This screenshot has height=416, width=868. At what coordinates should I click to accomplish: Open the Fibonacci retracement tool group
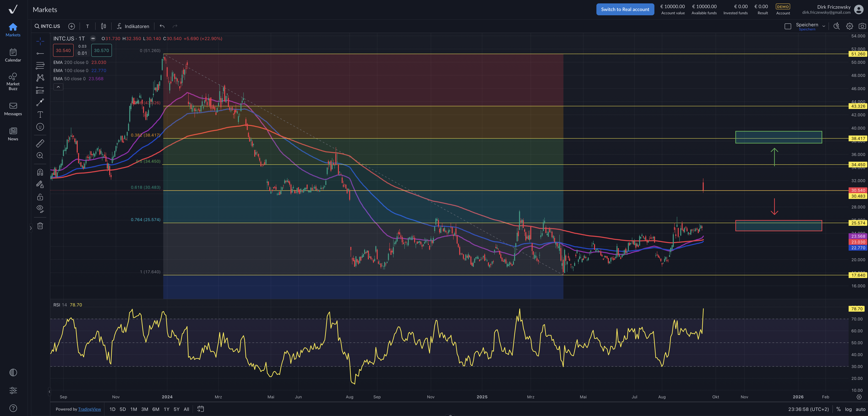(x=40, y=65)
